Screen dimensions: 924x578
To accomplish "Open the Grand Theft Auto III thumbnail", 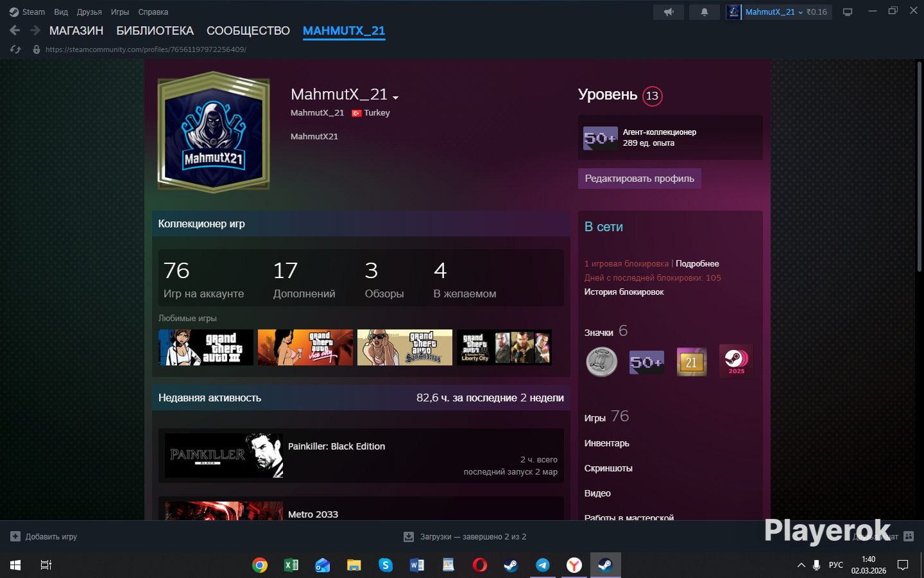I will tap(206, 347).
